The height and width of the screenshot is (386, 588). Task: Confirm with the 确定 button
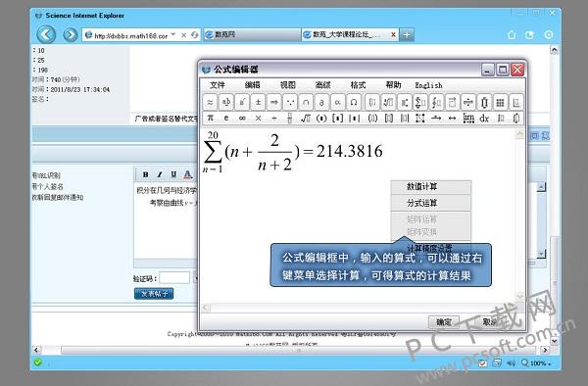pos(444,322)
